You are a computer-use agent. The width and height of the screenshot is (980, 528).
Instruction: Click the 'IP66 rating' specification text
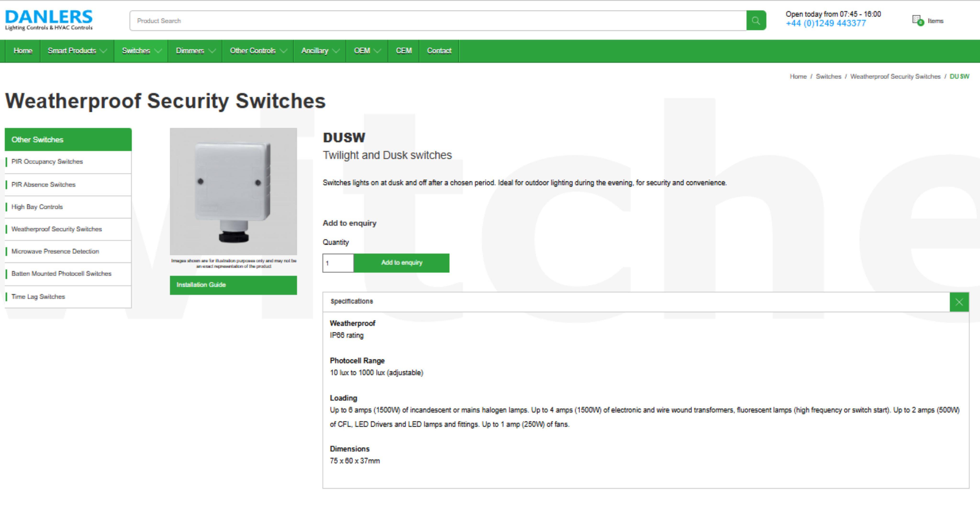click(347, 336)
